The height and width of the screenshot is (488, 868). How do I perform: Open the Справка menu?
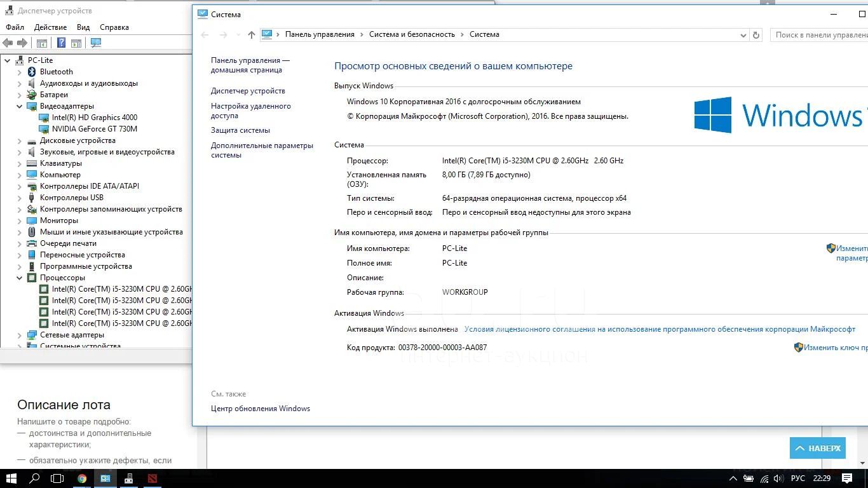point(114,27)
